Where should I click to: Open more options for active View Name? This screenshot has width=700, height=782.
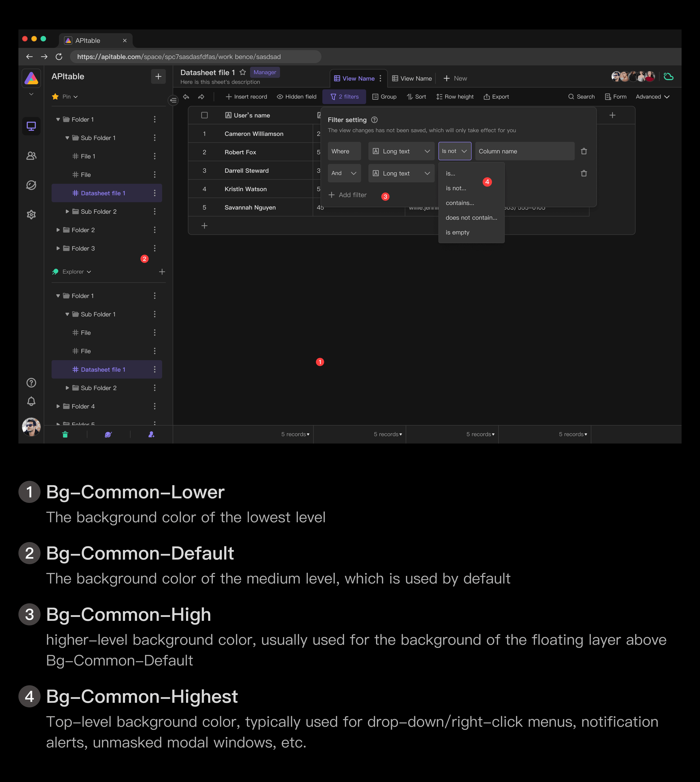[381, 79]
